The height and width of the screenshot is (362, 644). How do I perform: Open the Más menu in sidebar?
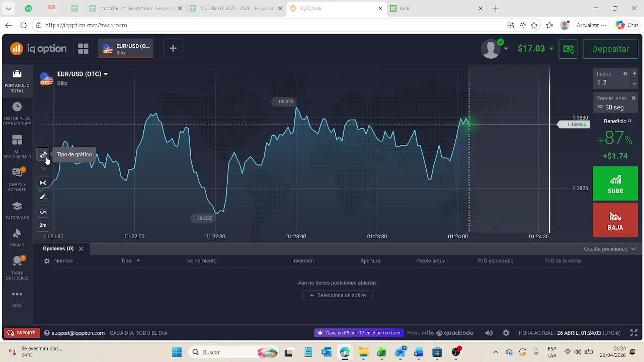pos(17,299)
